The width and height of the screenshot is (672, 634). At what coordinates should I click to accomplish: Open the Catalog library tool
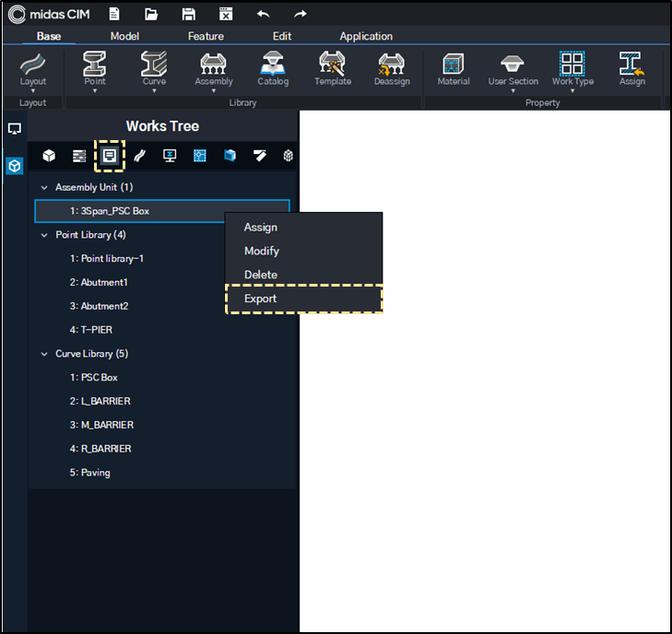(x=273, y=68)
